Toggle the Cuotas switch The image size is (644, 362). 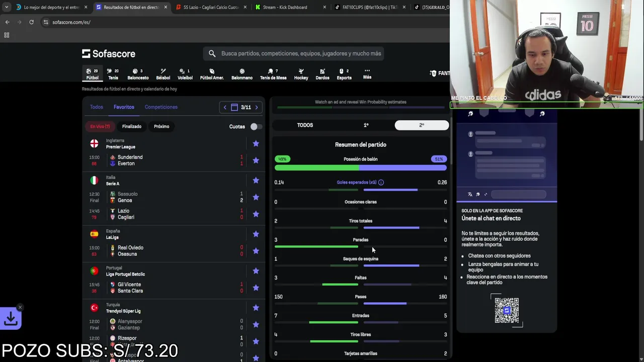point(256,127)
